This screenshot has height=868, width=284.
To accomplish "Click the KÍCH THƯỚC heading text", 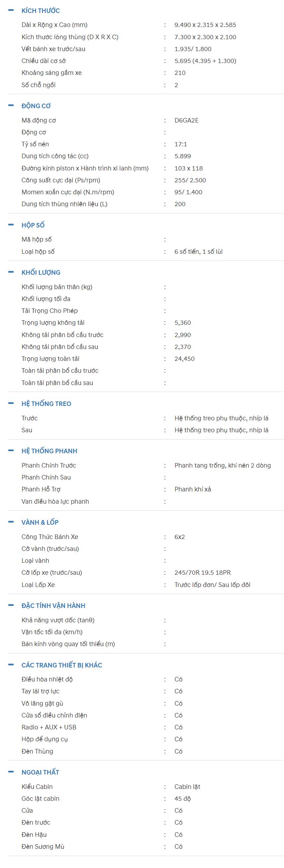I will click(41, 11).
